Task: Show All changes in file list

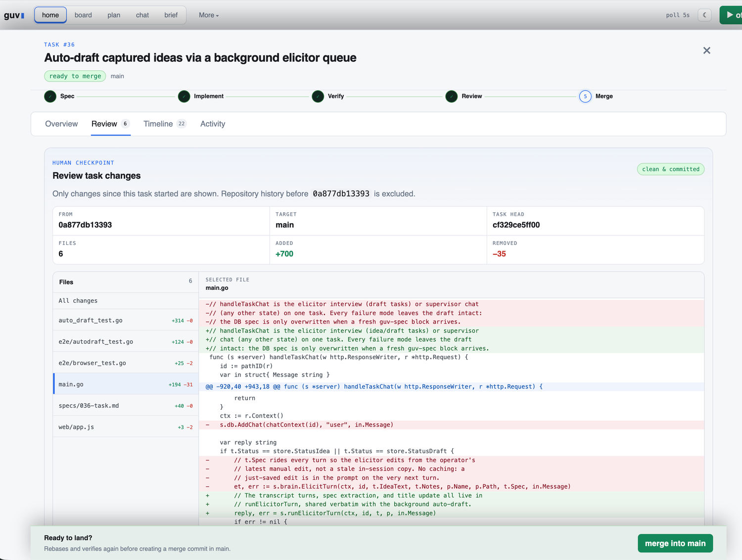Action: click(x=126, y=301)
